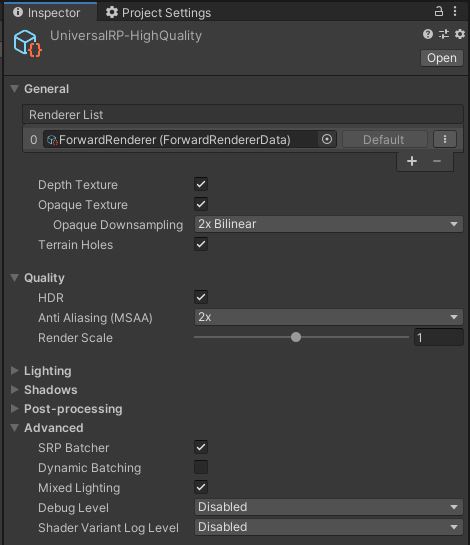Collapse the General section

tap(14, 89)
